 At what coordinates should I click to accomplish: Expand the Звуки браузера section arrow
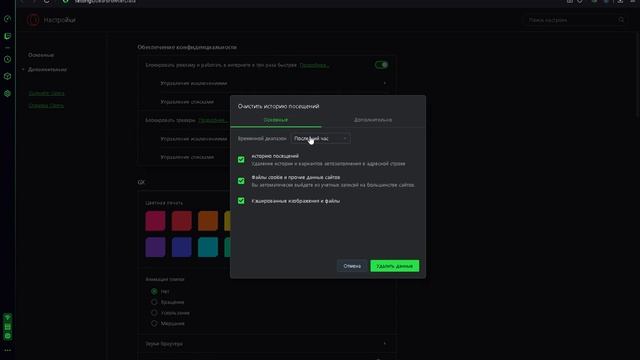click(384, 344)
